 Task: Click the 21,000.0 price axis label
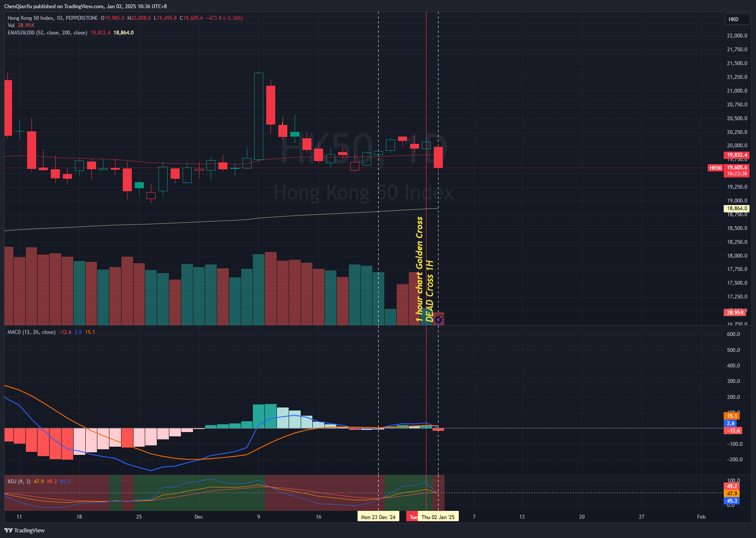point(737,91)
